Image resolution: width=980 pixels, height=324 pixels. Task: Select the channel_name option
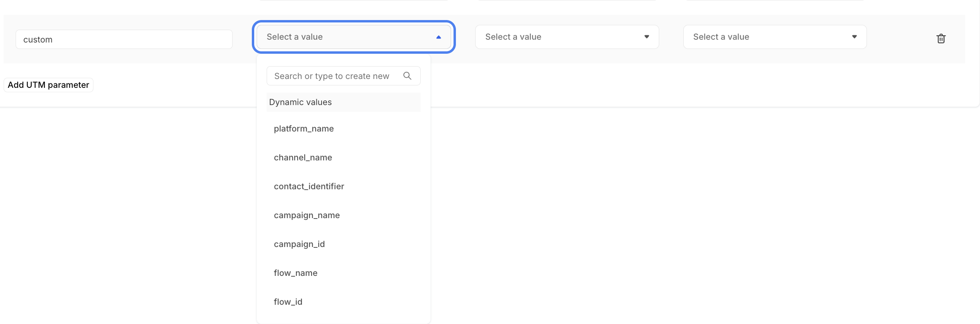point(303,158)
